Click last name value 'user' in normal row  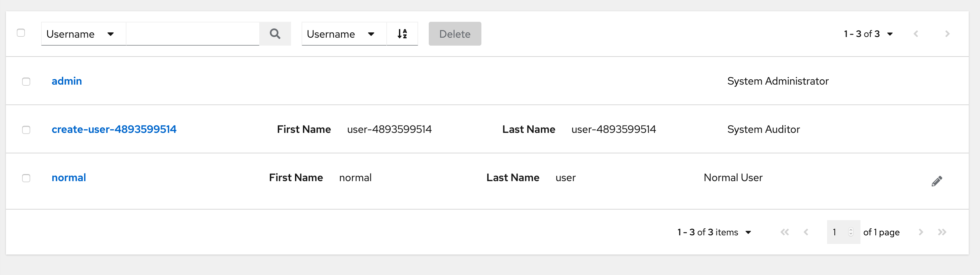[x=565, y=177]
